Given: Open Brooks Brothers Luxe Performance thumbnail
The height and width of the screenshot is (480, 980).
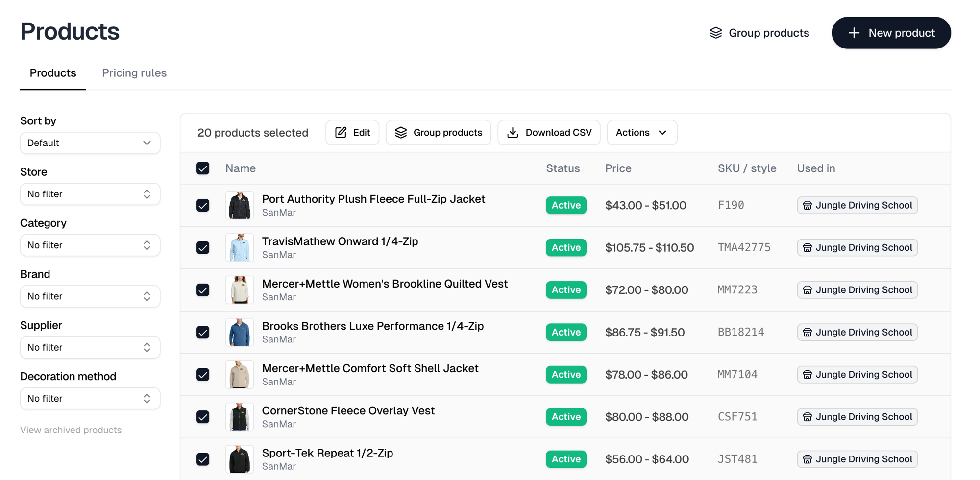Looking at the screenshot, I should (x=240, y=332).
